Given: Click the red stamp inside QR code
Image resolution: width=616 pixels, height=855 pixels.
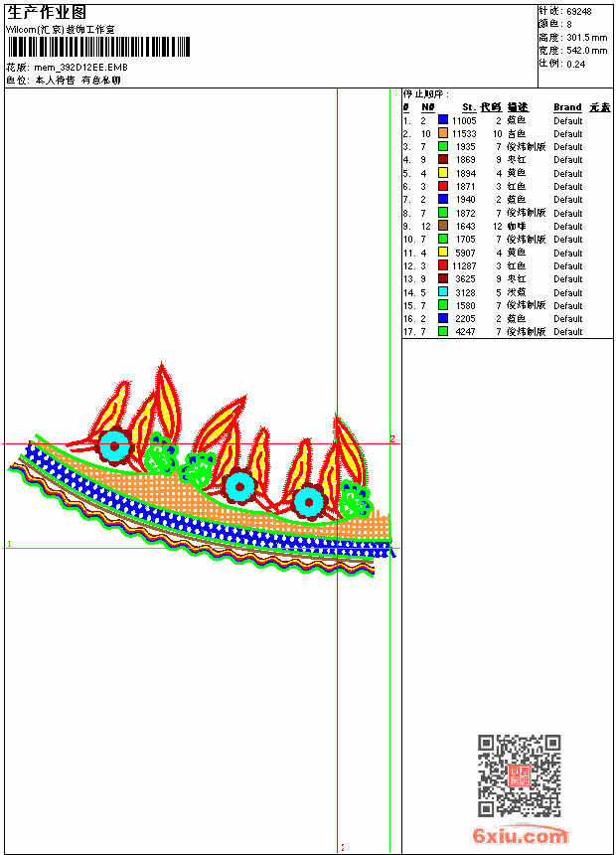Looking at the screenshot, I should [520, 775].
